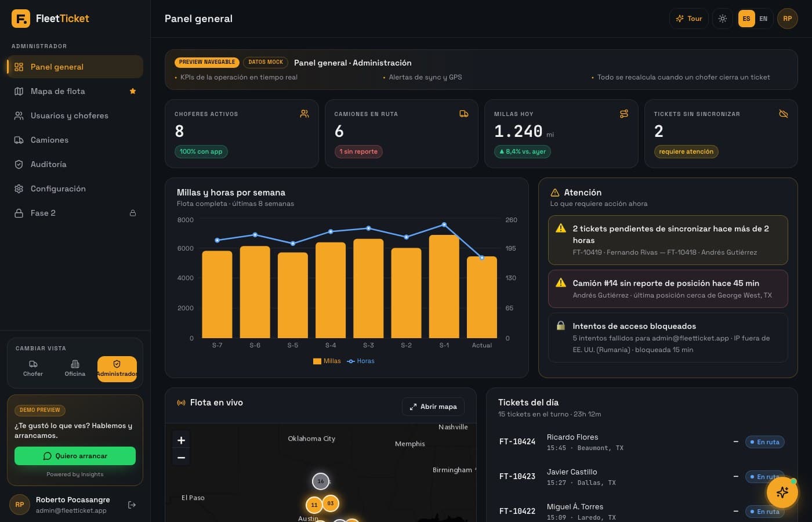Open the Auditoría section
The width and height of the screenshot is (812, 522).
75,164
